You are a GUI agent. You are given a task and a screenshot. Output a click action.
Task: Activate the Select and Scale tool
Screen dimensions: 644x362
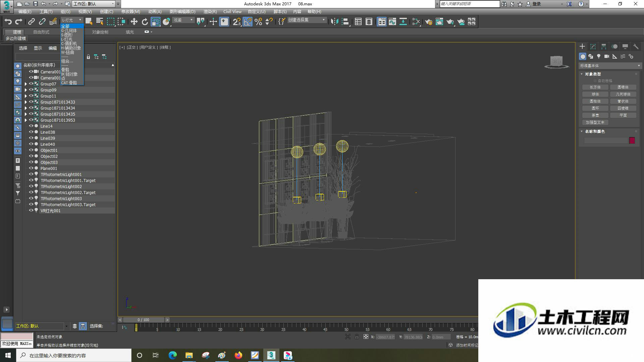coord(156,22)
